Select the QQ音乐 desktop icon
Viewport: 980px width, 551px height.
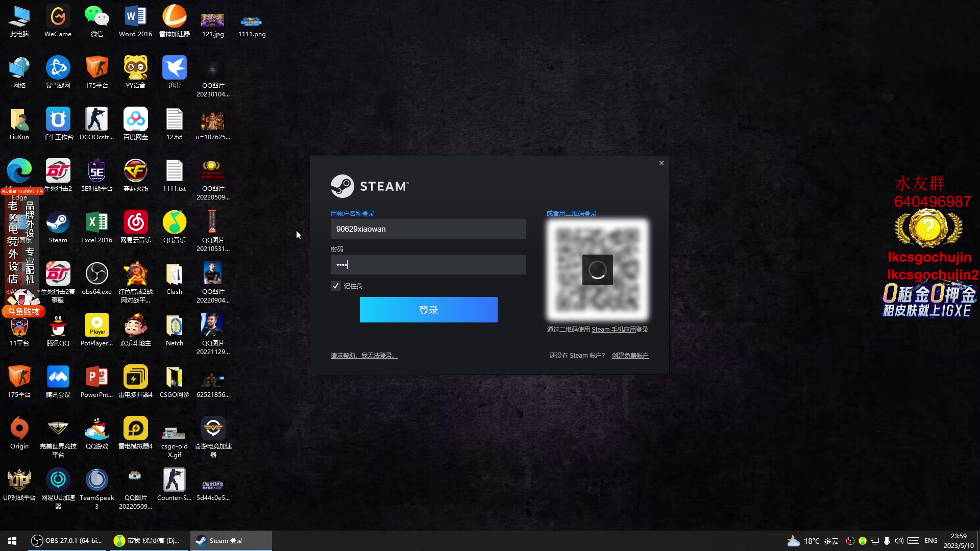[174, 228]
